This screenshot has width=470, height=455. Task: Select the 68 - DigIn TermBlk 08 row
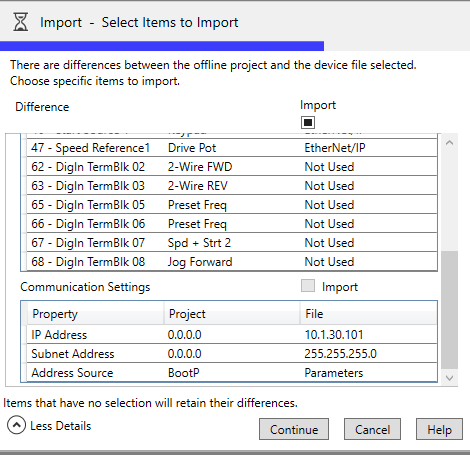232,262
